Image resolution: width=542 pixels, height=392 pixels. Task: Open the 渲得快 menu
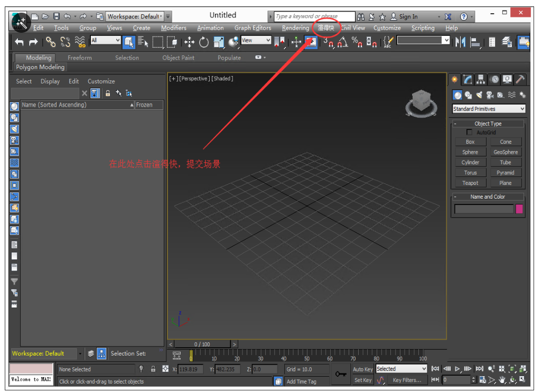tap(326, 27)
